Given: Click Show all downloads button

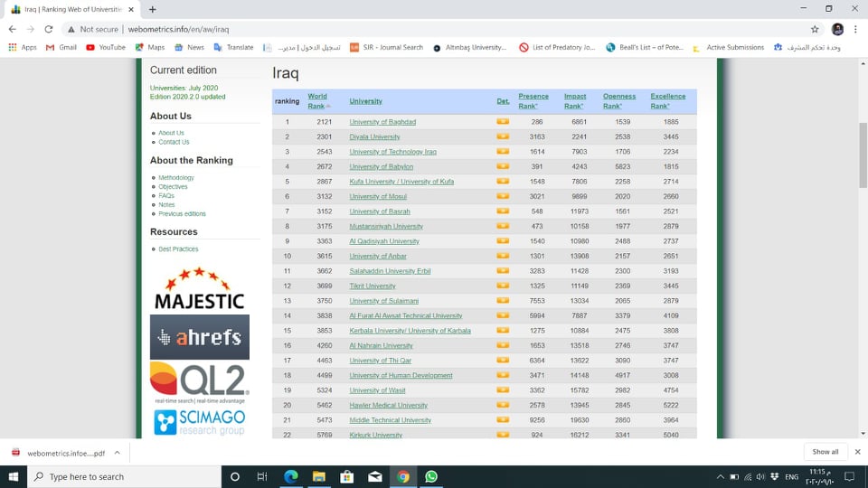Looking at the screenshot, I should [x=825, y=452].
